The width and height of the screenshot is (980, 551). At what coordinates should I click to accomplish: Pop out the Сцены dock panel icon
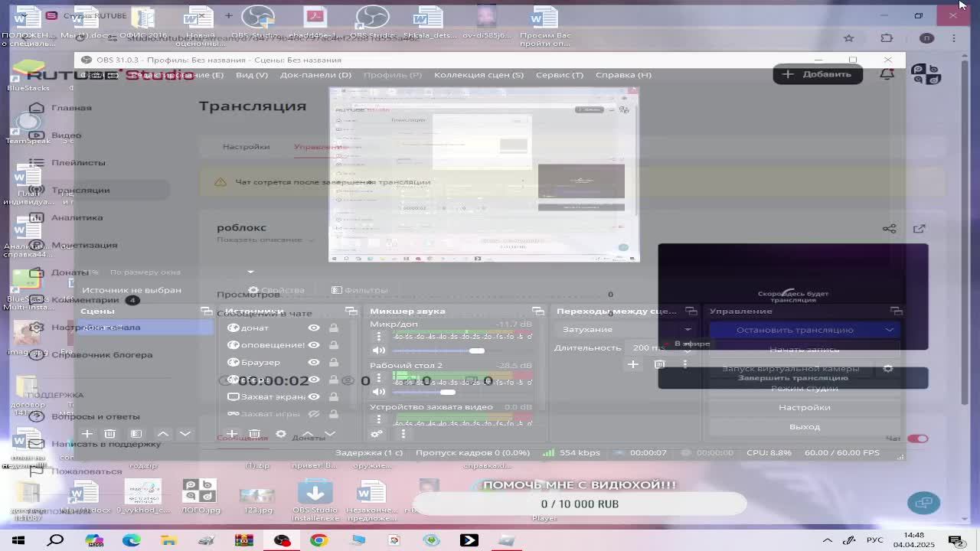click(206, 311)
